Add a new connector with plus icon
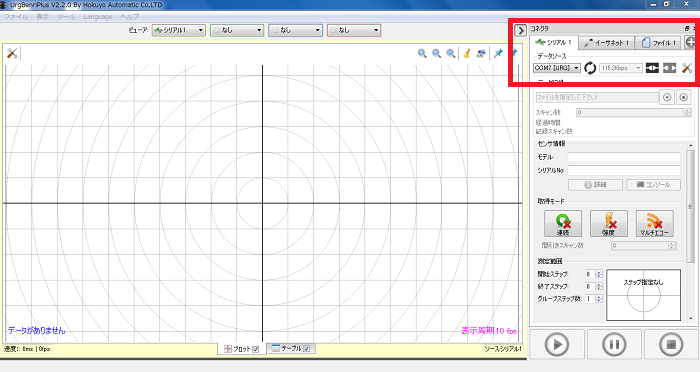Screen dimensions: 700x372 coord(690,42)
